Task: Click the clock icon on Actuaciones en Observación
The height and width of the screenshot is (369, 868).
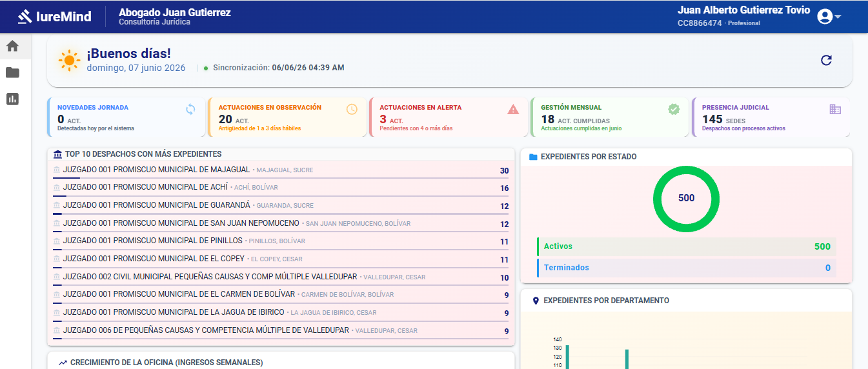Action: pos(352,109)
